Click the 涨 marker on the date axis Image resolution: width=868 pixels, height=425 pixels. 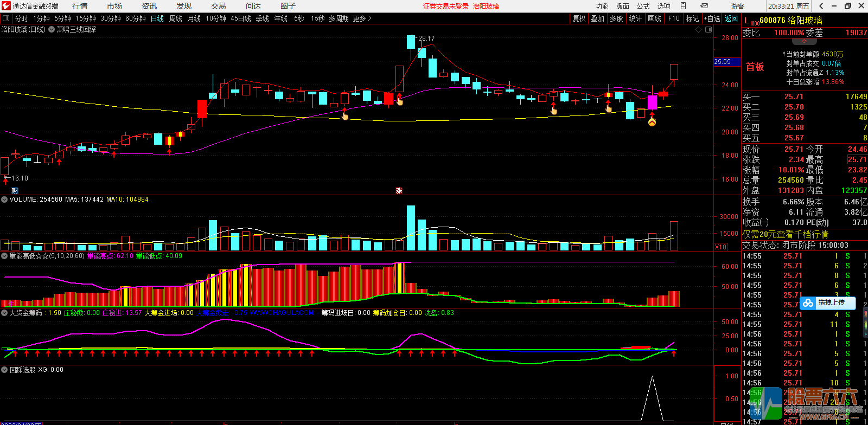tap(399, 190)
